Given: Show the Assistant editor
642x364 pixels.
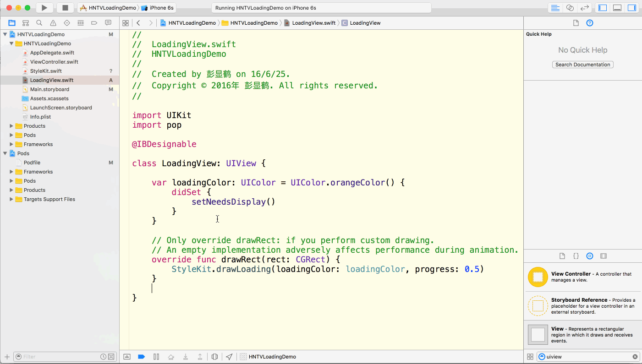Looking at the screenshot, I should (x=570, y=8).
